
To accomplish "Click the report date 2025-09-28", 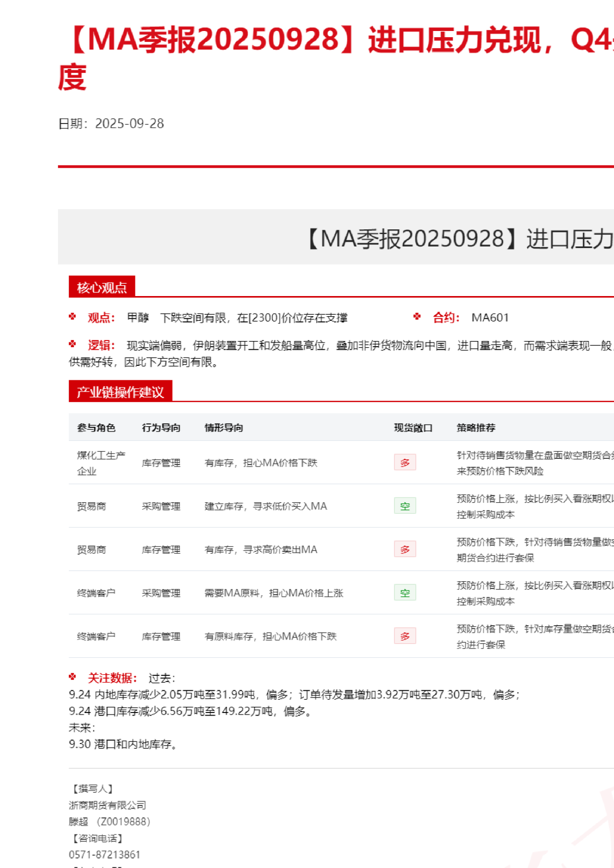I will pyautogui.click(x=129, y=123).
